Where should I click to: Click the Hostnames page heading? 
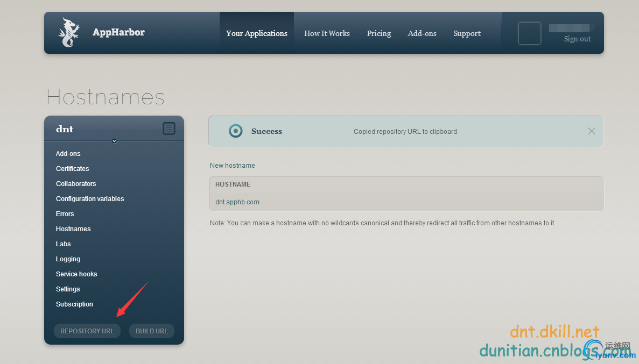(106, 97)
